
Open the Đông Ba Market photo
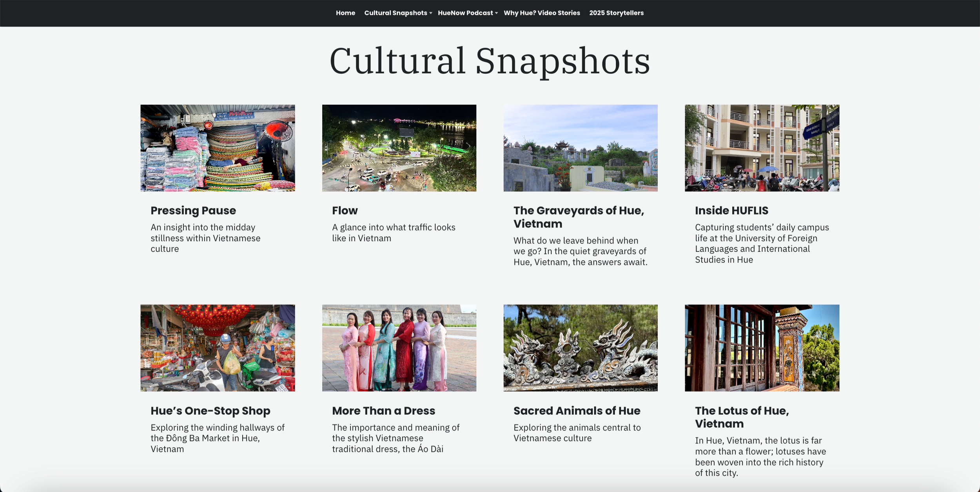(x=218, y=348)
